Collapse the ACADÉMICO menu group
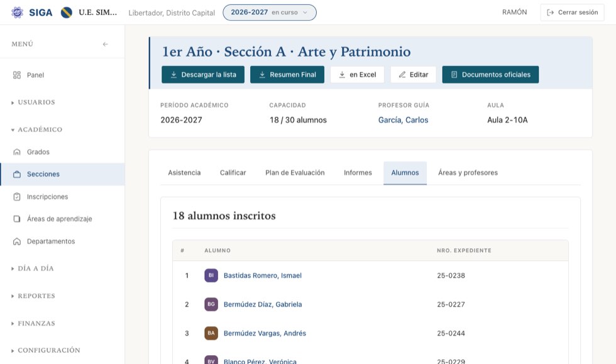This screenshot has height=364, width=616. tap(36, 130)
